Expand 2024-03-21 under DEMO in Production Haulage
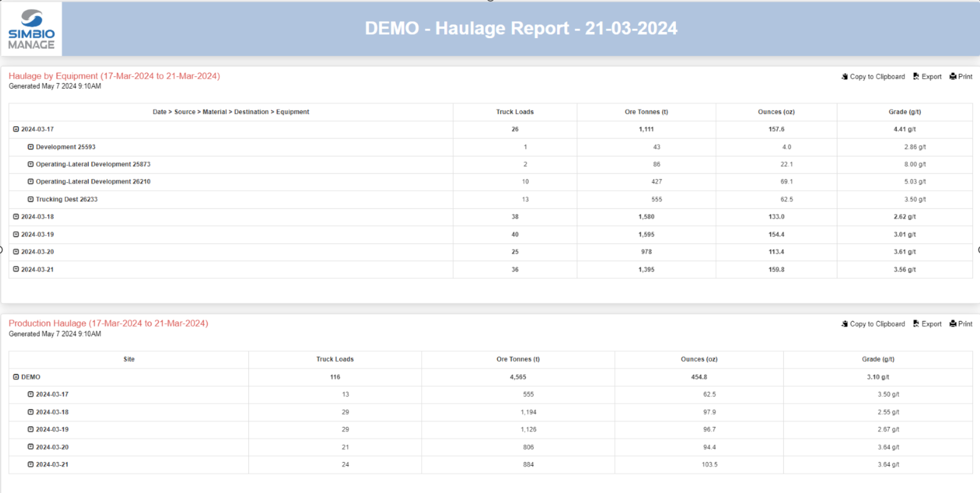The image size is (980, 493). 30,465
